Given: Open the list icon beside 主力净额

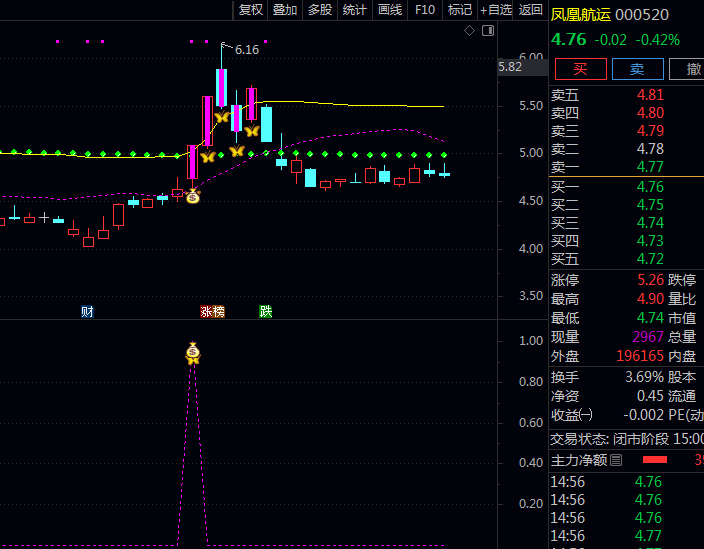Looking at the screenshot, I should pos(616,460).
